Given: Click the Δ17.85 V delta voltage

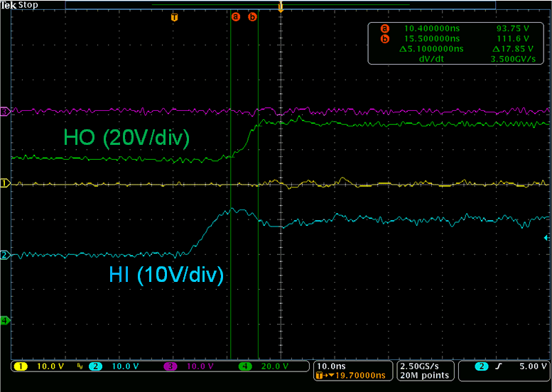Looking at the screenshot, I should 513,49.
